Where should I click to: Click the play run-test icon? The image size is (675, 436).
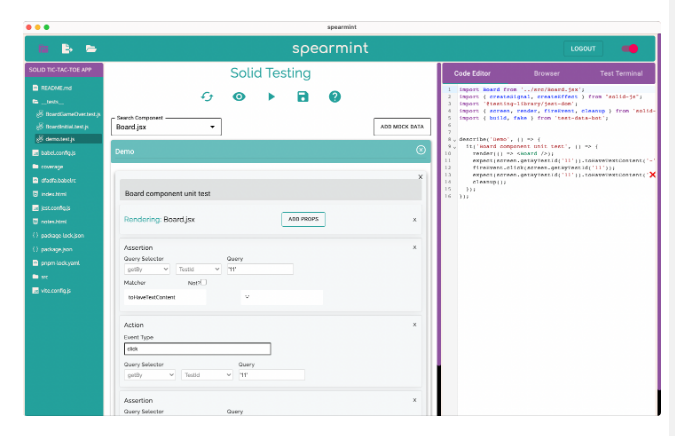pos(271,97)
